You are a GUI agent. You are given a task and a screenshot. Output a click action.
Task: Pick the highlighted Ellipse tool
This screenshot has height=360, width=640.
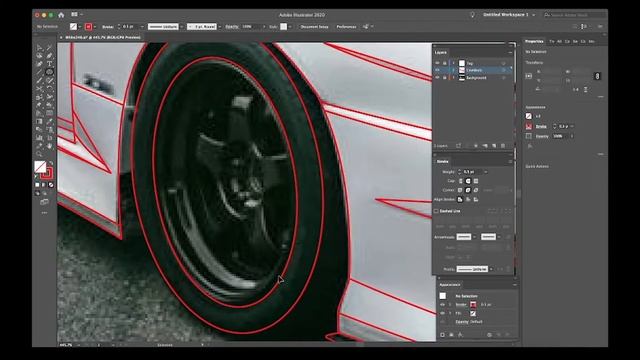pos(49,72)
